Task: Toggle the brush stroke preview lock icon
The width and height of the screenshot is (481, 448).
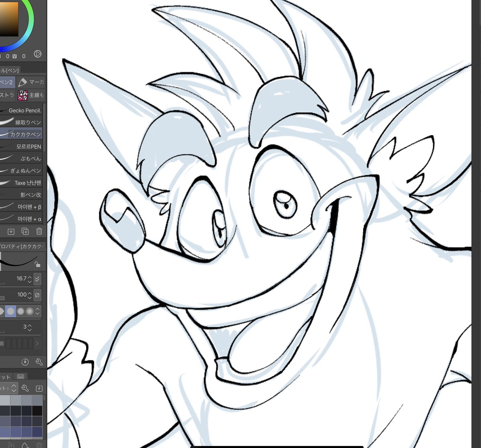Action: [x=37, y=264]
